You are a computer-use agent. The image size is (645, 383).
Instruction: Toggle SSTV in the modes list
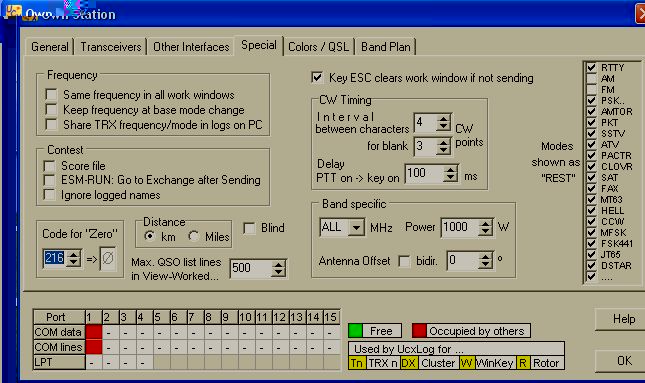coord(592,133)
